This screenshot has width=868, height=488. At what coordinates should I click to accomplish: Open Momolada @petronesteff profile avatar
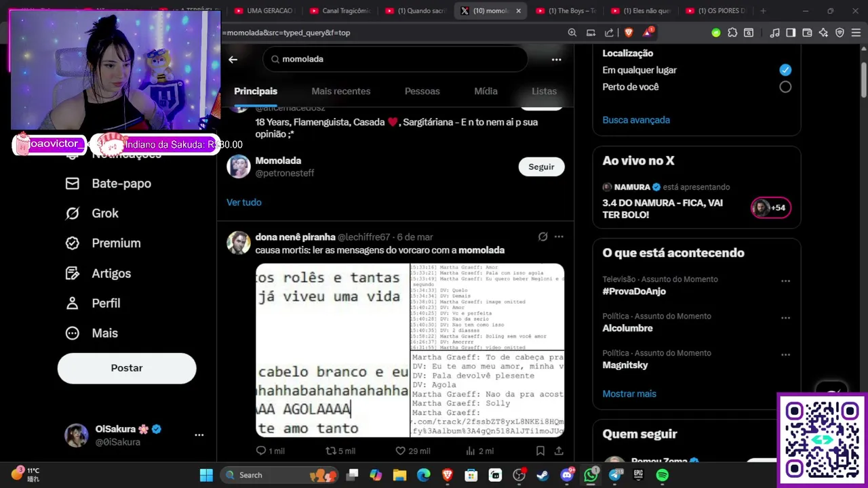(238, 166)
